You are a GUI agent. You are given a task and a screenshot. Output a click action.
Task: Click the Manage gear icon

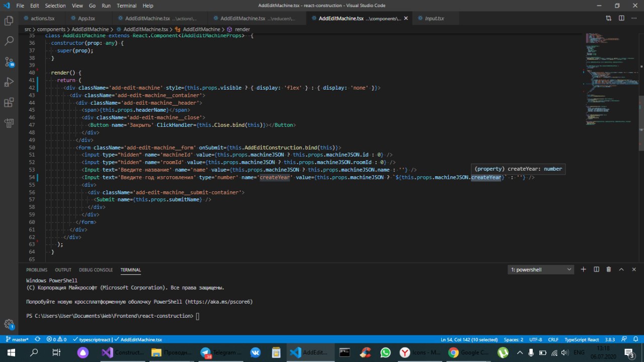point(9,324)
